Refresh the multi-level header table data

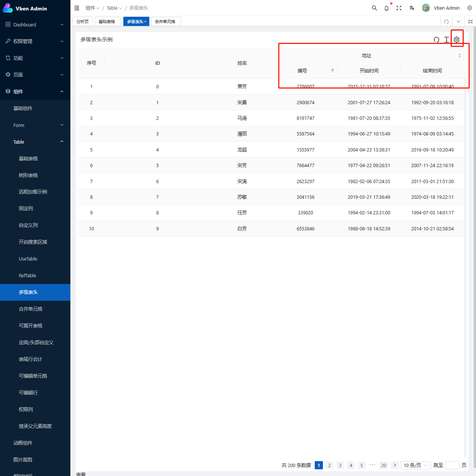436,39
